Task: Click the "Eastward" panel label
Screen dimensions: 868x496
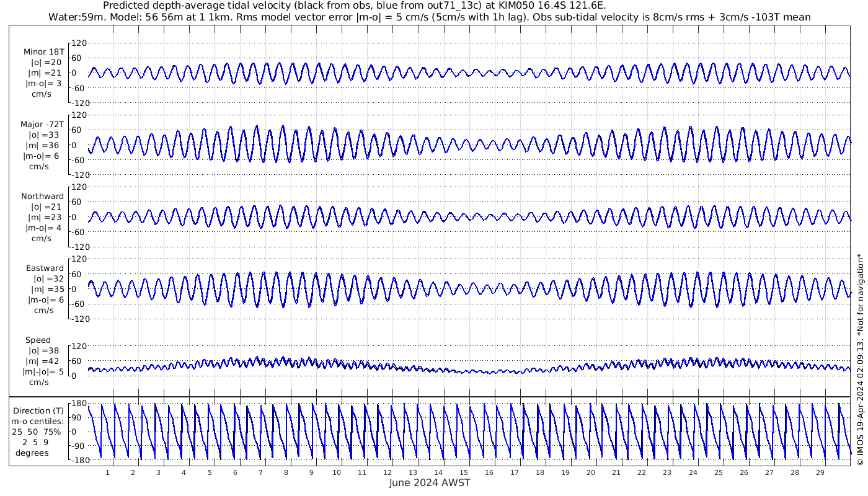Action: tap(45, 268)
